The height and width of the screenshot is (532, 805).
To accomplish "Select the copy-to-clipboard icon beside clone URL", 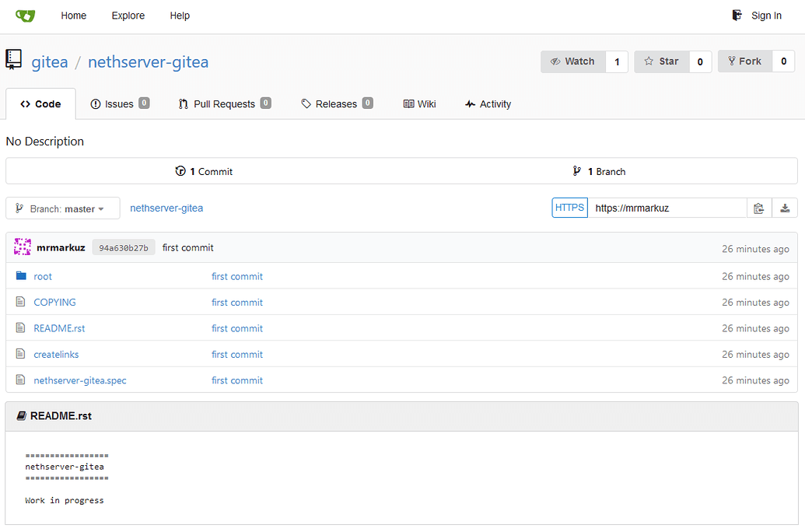I will click(758, 208).
